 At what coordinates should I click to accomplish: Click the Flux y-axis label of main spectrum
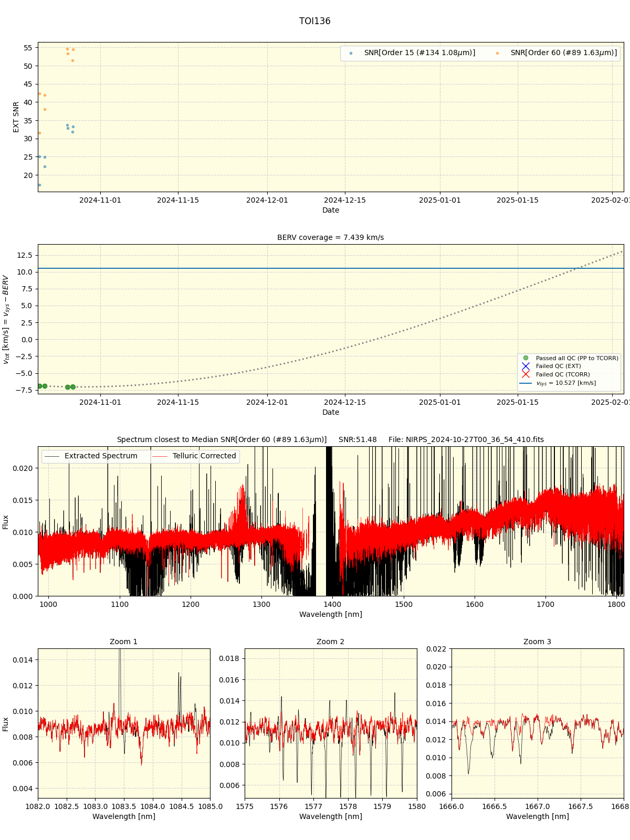point(6,522)
